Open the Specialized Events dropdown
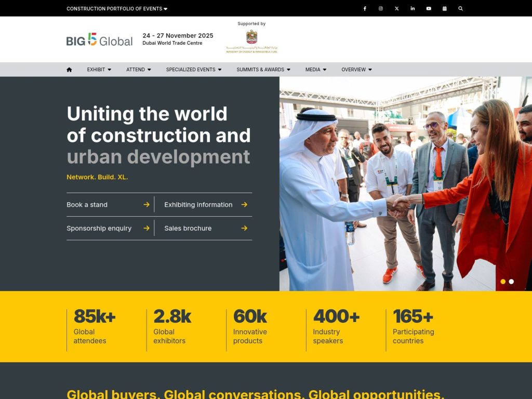The width and height of the screenshot is (532, 399). (x=193, y=70)
